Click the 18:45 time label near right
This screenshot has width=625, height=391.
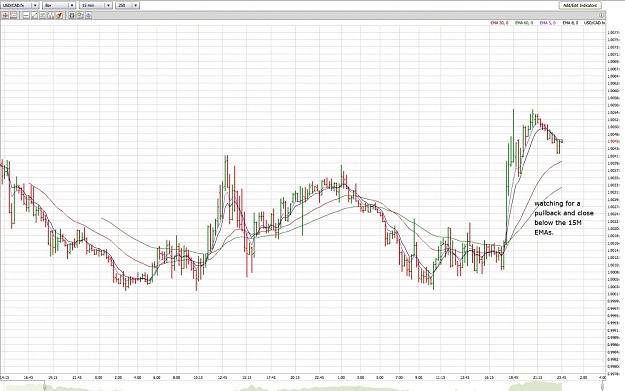[x=513, y=377]
